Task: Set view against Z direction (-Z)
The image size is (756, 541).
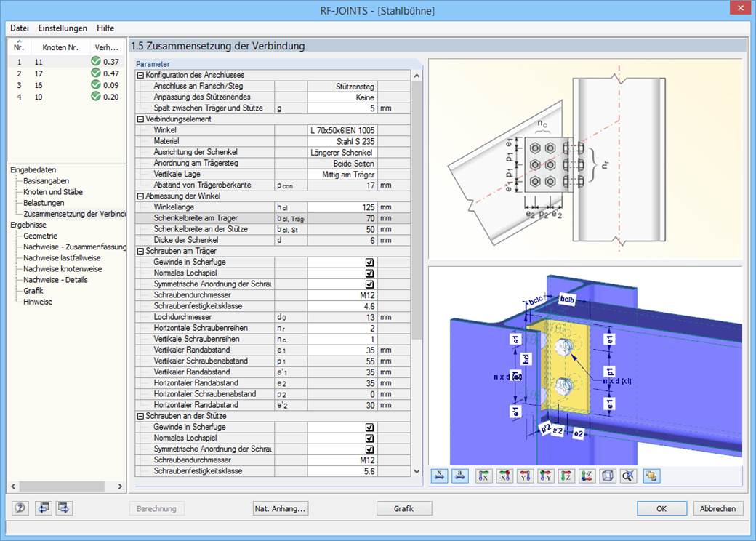Action: tap(587, 476)
